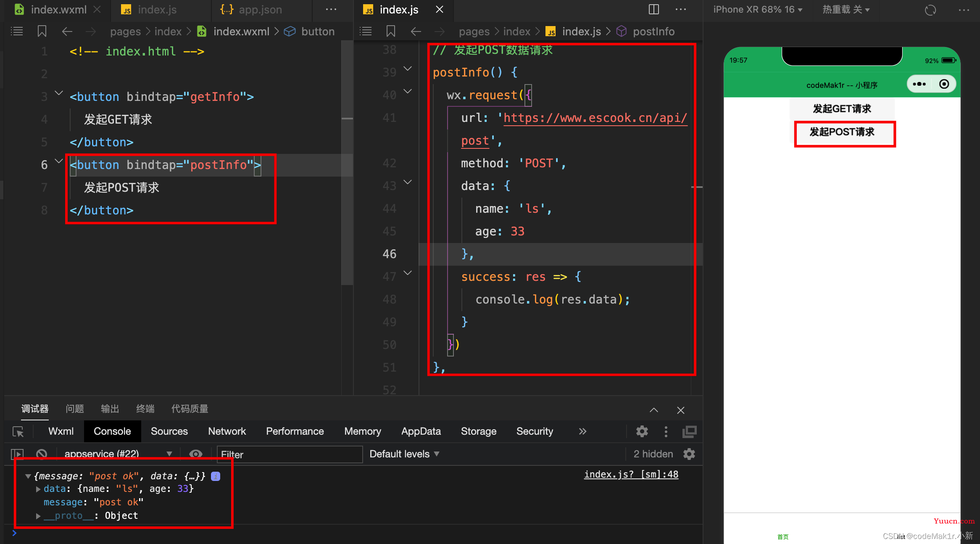The width and height of the screenshot is (980, 544).
Task: Navigate back in right editor
Action: pos(416,31)
